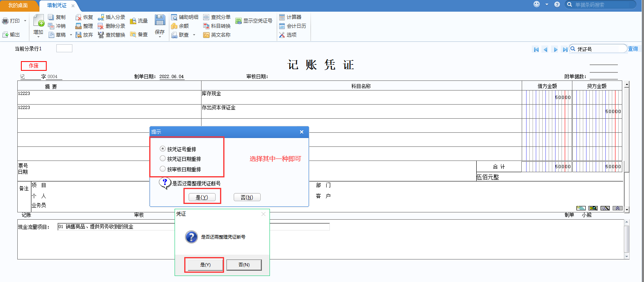The height and width of the screenshot is (282, 644).
Task: Select the 按凭证号重排 radio option
Action: 163,149
